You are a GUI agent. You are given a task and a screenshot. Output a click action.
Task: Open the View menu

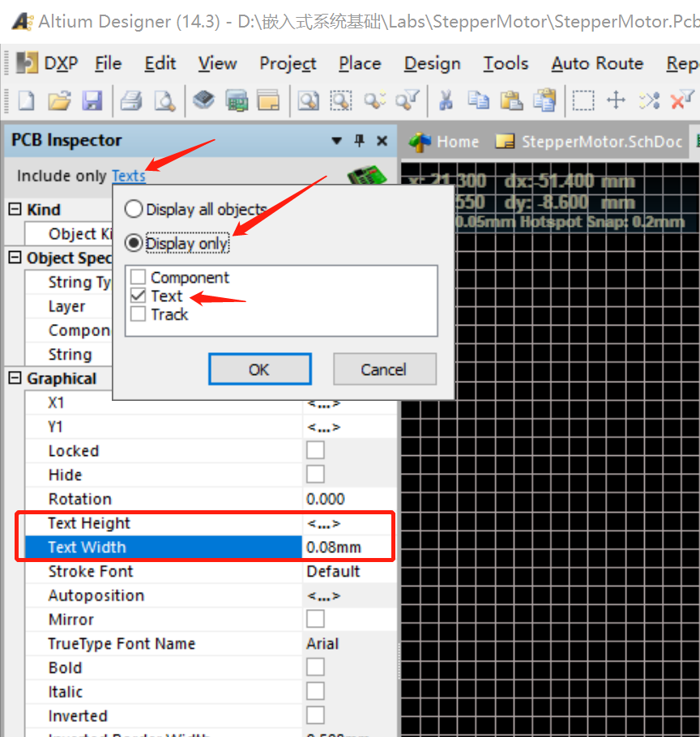click(217, 63)
